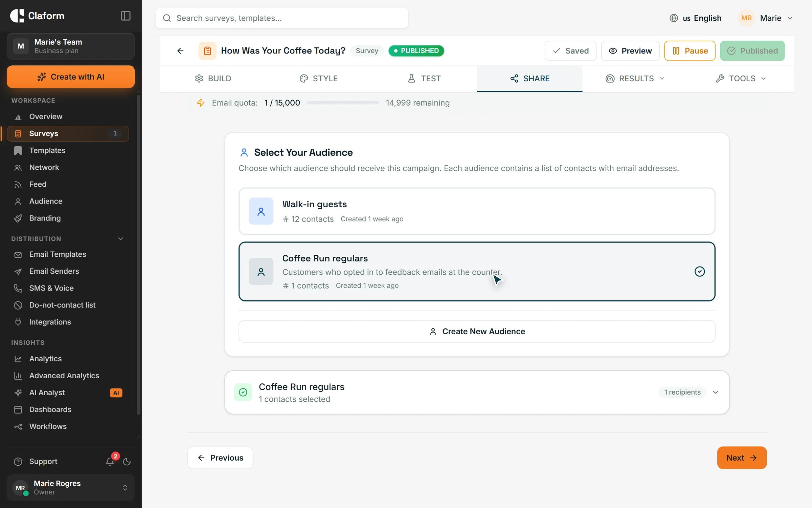
Task: Select the Coffee Run regulars audience card
Action: (x=477, y=271)
